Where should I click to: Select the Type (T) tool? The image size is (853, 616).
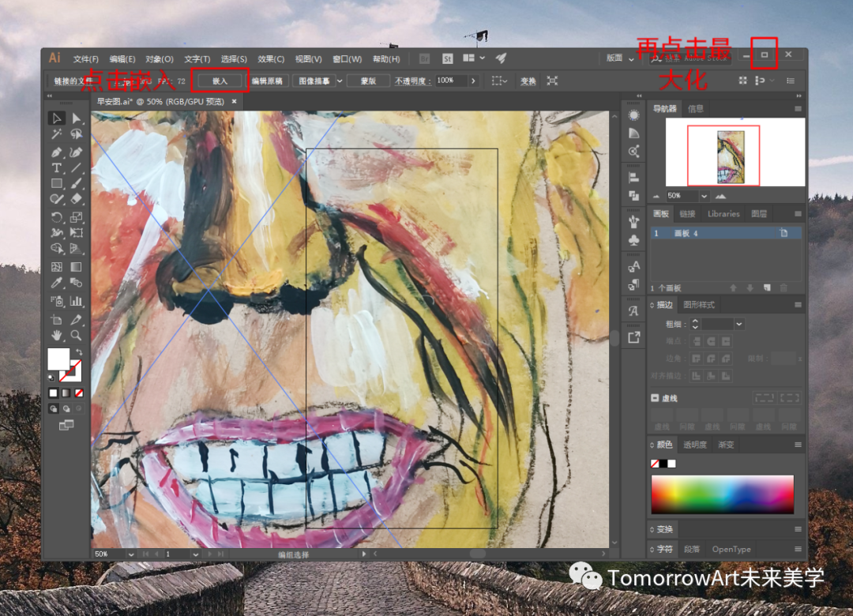tap(57, 167)
